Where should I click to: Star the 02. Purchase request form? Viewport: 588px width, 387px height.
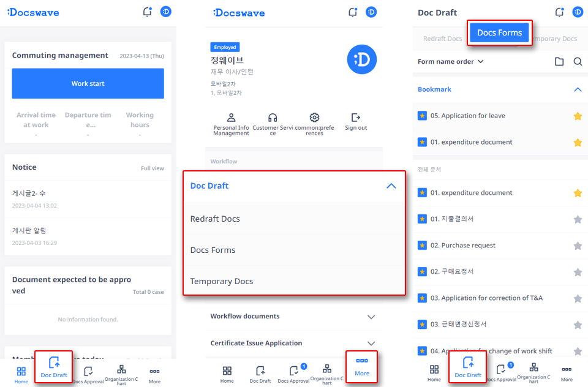point(577,246)
